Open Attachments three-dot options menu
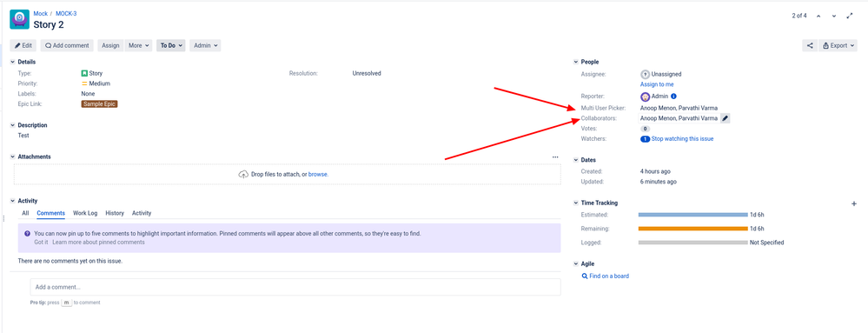Image resolution: width=868 pixels, height=333 pixels. click(x=555, y=157)
